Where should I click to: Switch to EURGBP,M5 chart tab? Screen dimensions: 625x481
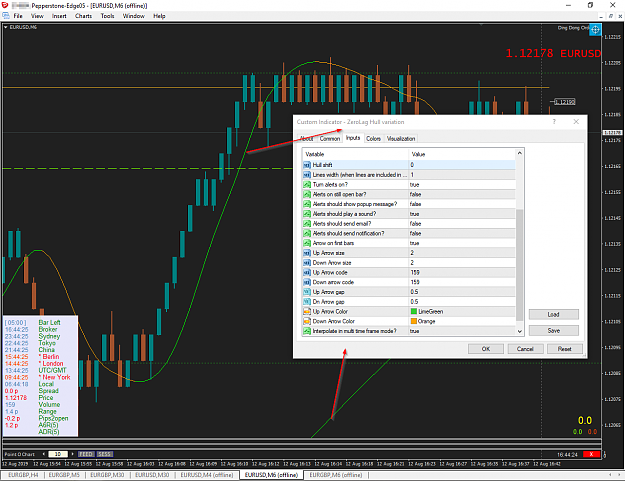pyautogui.click(x=64, y=475)
